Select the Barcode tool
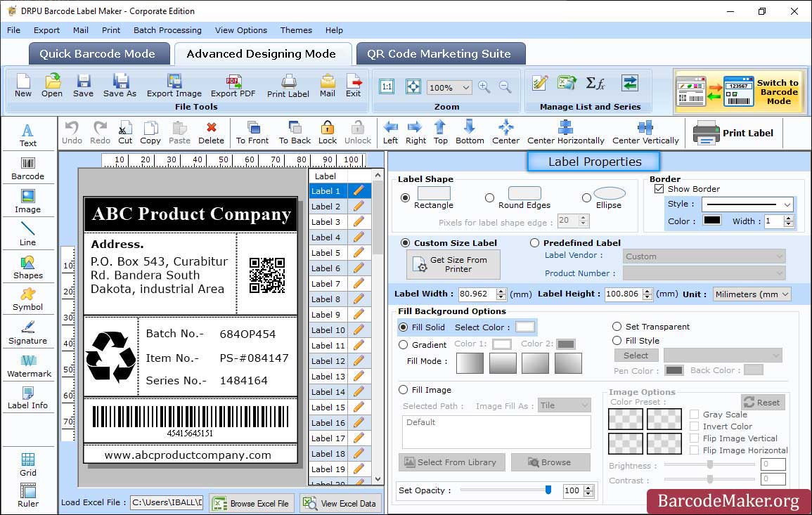 tap(28, 169)
